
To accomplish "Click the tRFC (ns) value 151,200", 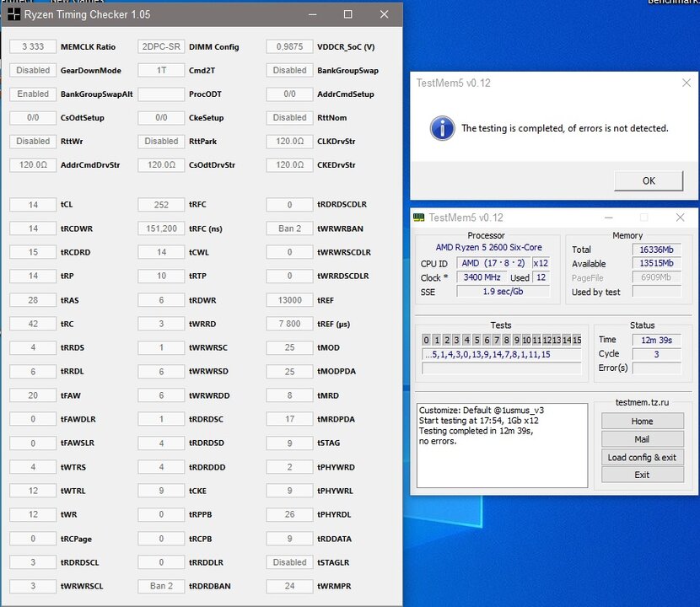I will tap(161, 228).
